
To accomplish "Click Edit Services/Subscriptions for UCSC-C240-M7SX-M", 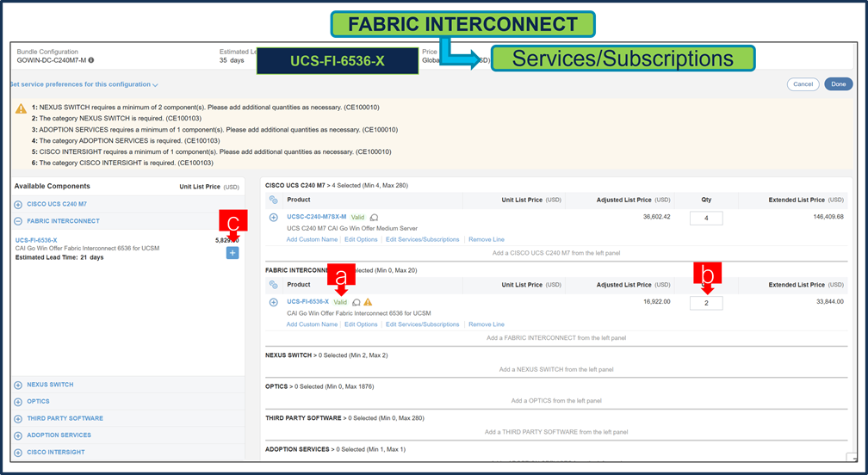I will coord(422,239).
